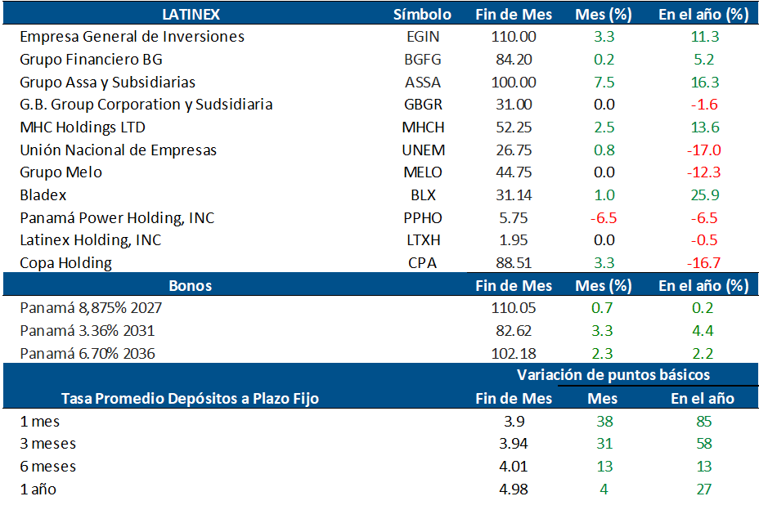Click the 3.9 deposit rate value
The height and width of the screenshot is (532, 759).
pos(514,422)
